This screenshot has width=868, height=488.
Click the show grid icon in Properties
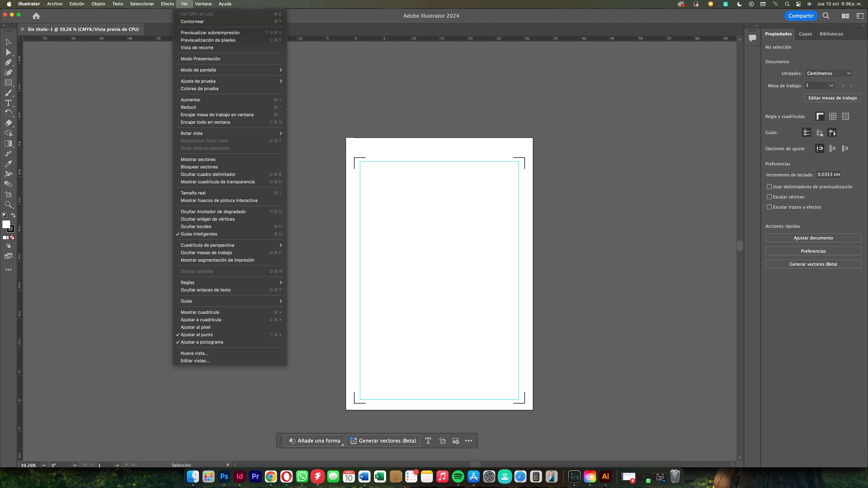[x=832, y=116]
